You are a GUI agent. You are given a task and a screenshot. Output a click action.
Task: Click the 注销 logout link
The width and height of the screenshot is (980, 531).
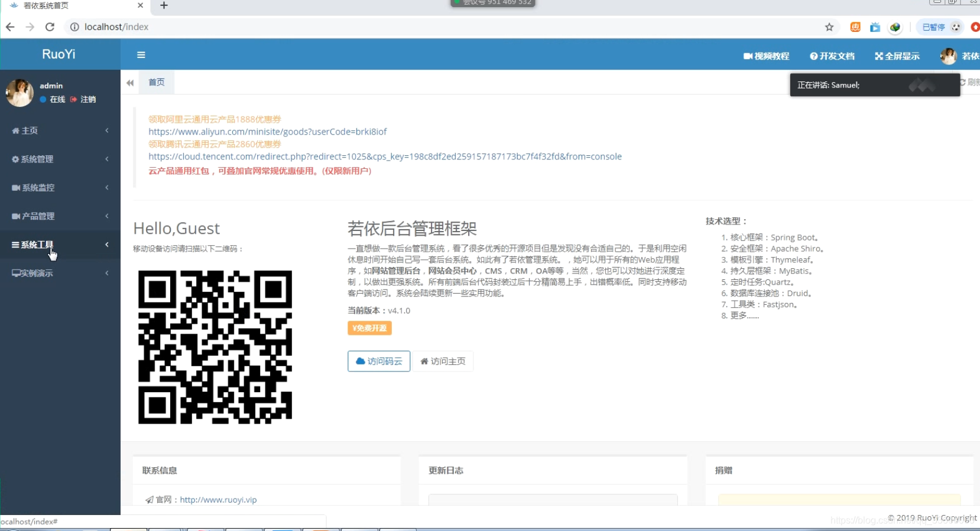[x=83, y=99]
